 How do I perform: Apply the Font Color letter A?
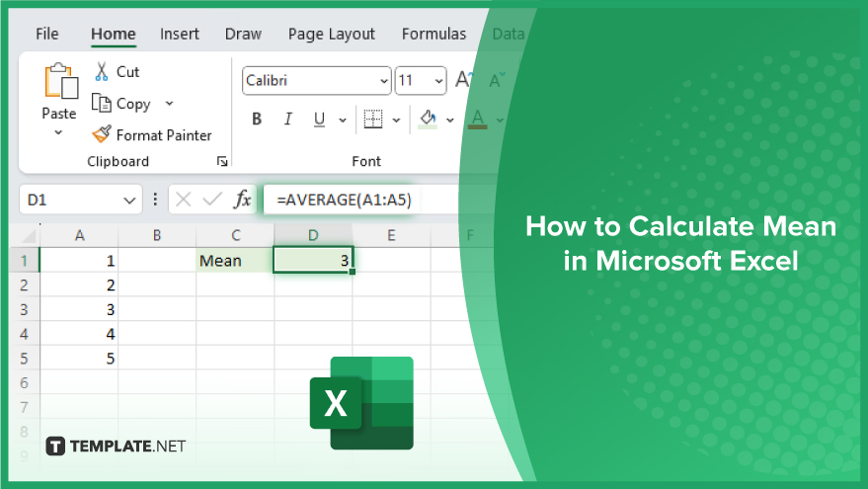478,120
